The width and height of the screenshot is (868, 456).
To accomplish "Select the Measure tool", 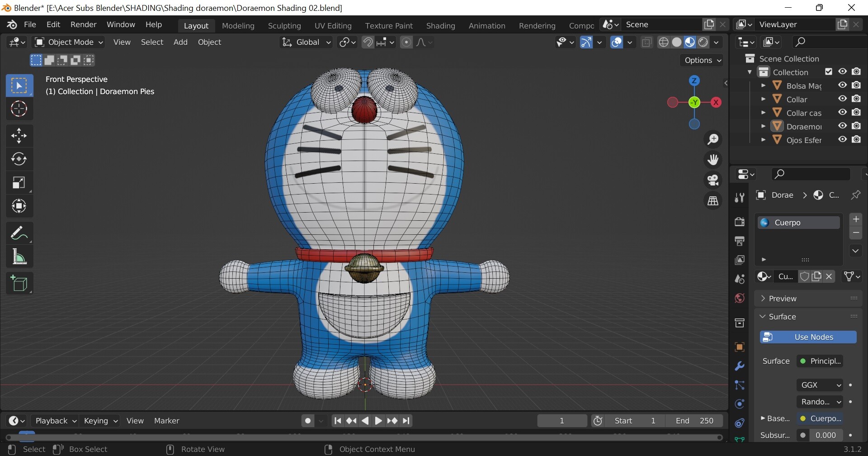I will click(x=19, y=256).
